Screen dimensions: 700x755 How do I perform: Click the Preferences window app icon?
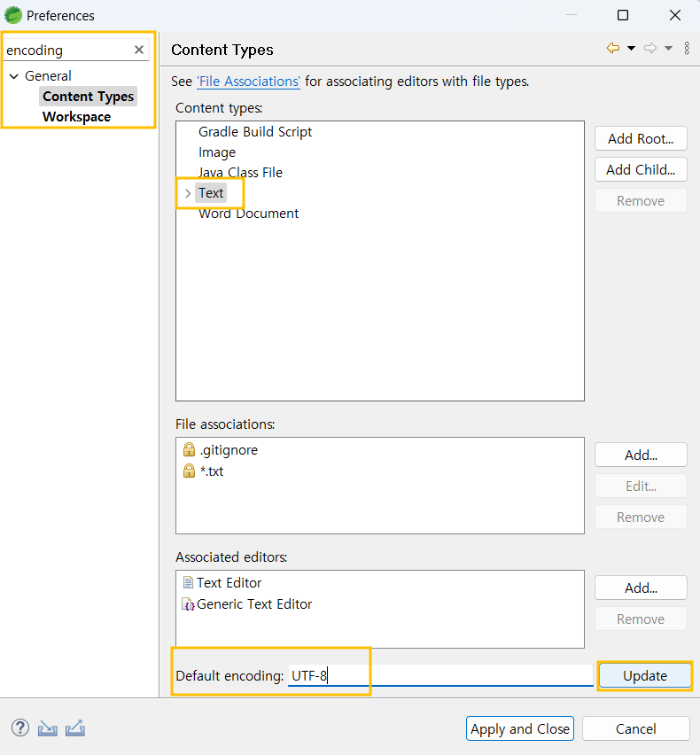pyautogui.click(x=13, y=15)
